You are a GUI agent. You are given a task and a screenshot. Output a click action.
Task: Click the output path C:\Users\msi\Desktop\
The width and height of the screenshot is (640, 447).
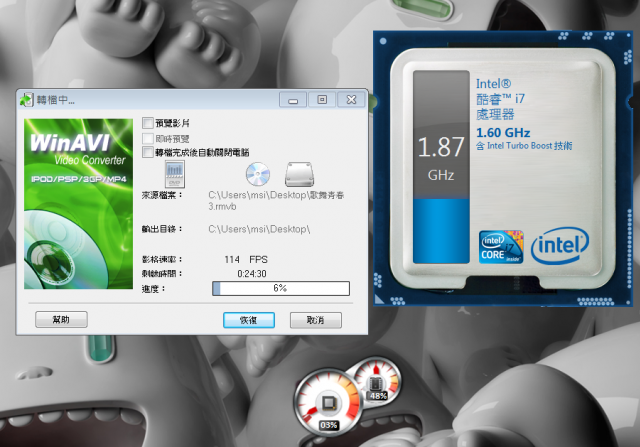(x=259, y=229)
